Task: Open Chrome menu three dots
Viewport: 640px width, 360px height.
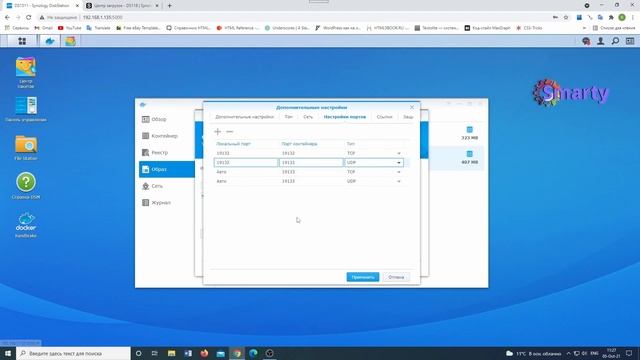Action: pyautogui.click(x=633, y=17)
